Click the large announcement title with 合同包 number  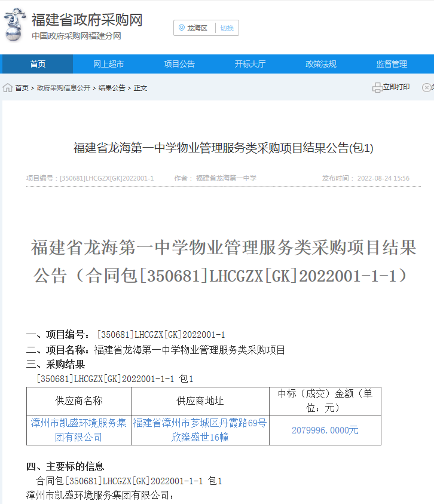coord(224,261)
